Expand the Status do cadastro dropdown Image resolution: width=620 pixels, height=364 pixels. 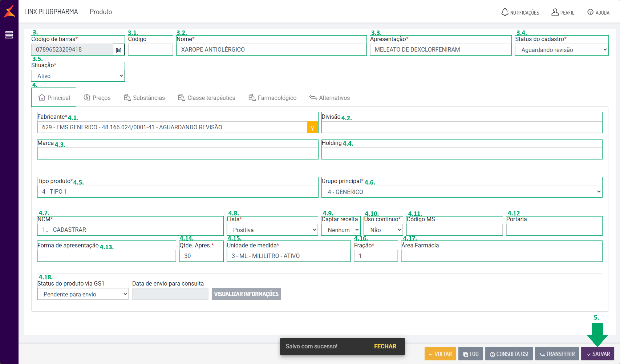tap(562, 50)
